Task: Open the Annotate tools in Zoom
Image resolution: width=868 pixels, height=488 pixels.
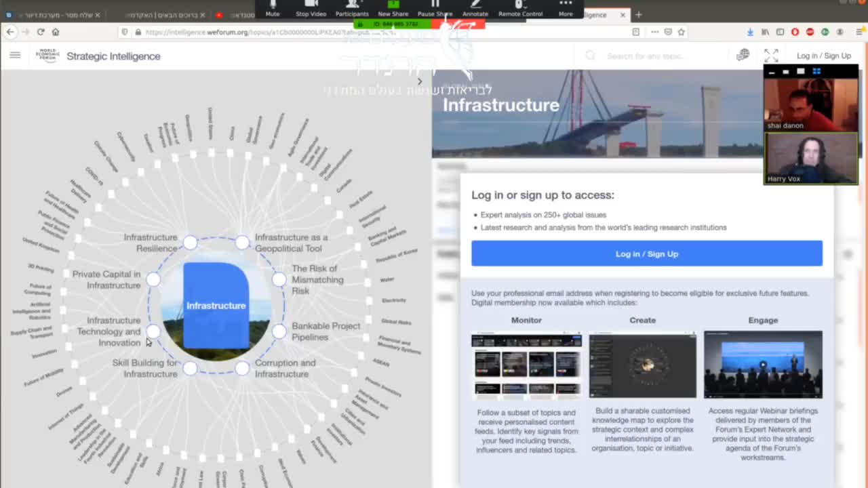Action: (475, 9)
